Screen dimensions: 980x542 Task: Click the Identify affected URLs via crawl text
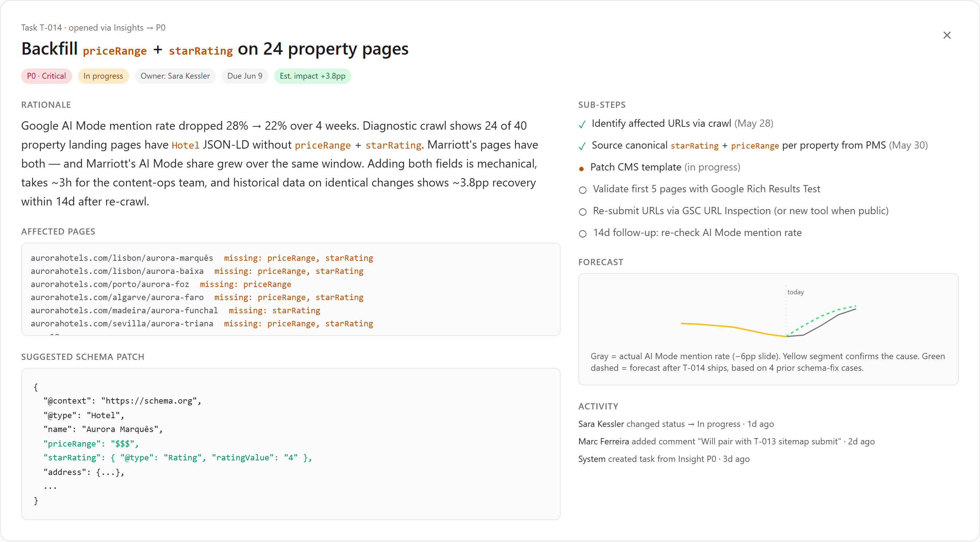661,123
